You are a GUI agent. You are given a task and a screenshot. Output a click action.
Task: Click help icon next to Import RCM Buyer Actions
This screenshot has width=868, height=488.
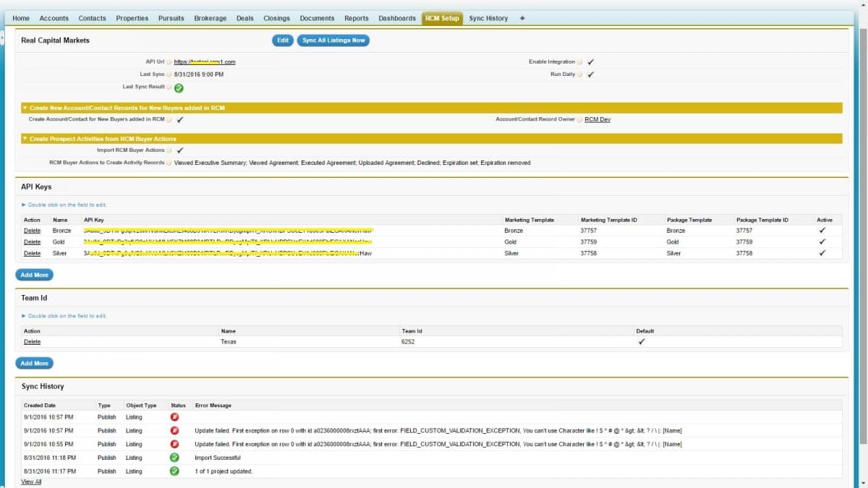[169, 150]
